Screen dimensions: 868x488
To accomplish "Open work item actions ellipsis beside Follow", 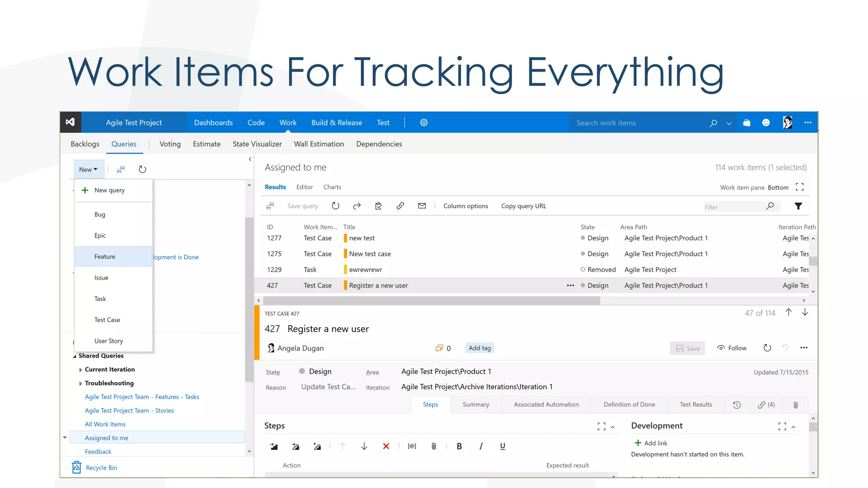I will 804,348.
